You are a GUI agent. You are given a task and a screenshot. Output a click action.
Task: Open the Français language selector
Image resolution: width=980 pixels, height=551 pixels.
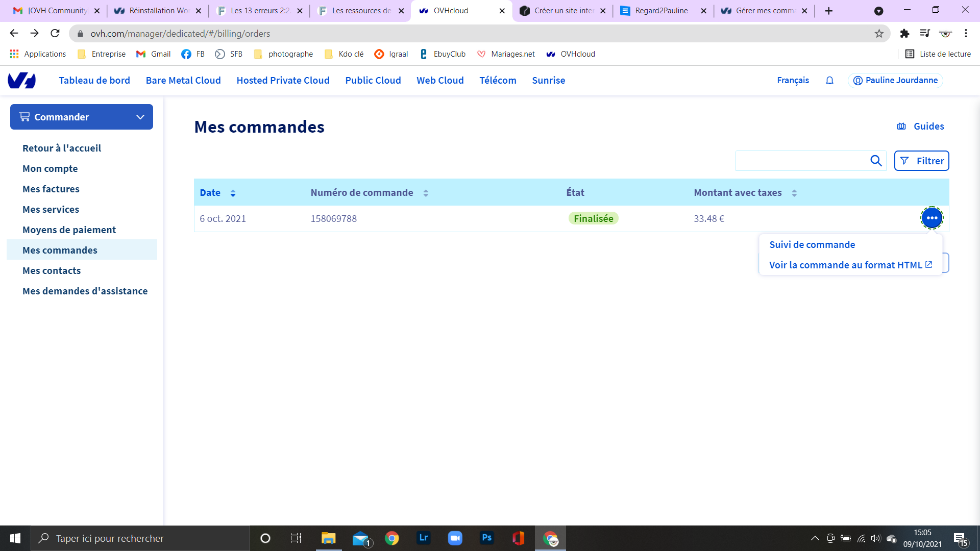tap(793, 81)
